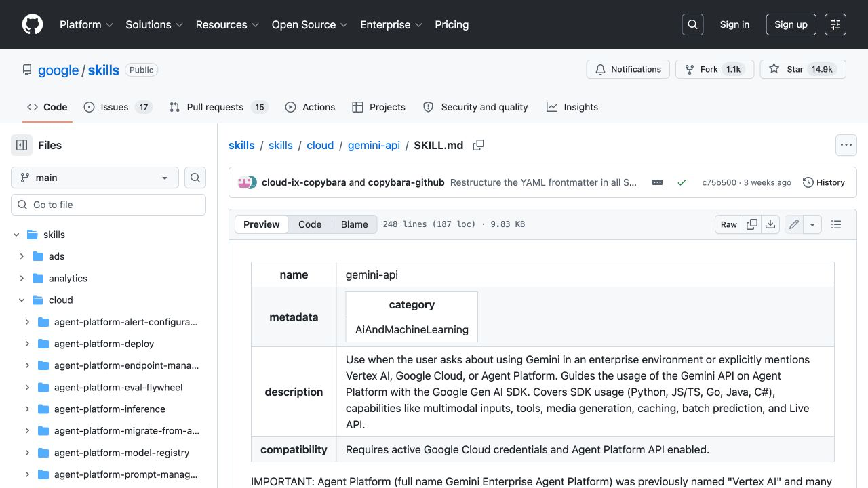Open the cloud folder in tree
Image resolution: width=868 pixels, height=488 pixels.
[x=60, y=300]
